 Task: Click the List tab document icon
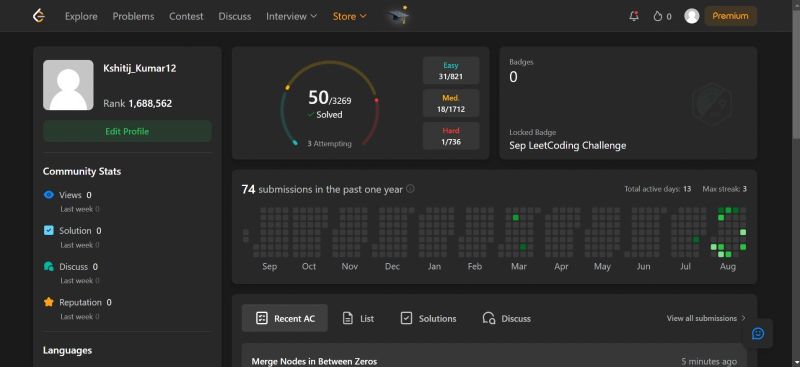[347, 319]
